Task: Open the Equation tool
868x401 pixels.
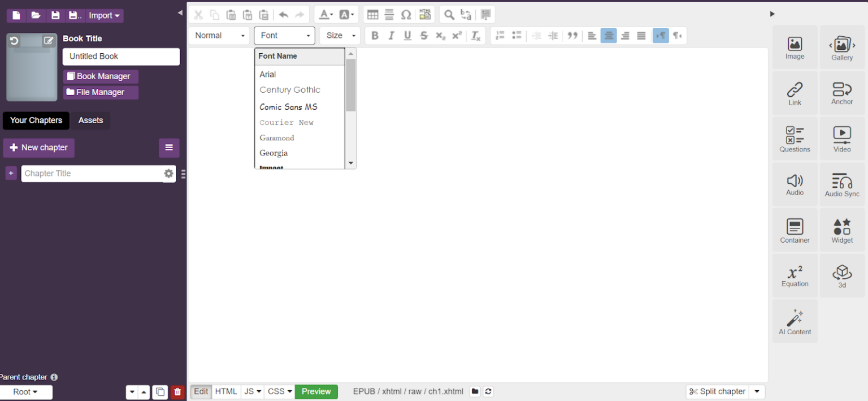Action: tap(795, 275)
